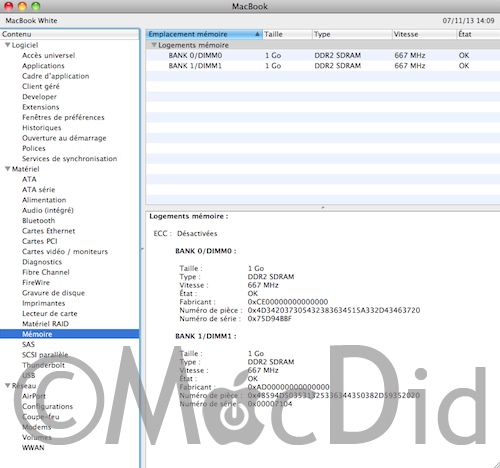
Task: Select Cartes Ethernet in sidebar
Action: point(49,231)
